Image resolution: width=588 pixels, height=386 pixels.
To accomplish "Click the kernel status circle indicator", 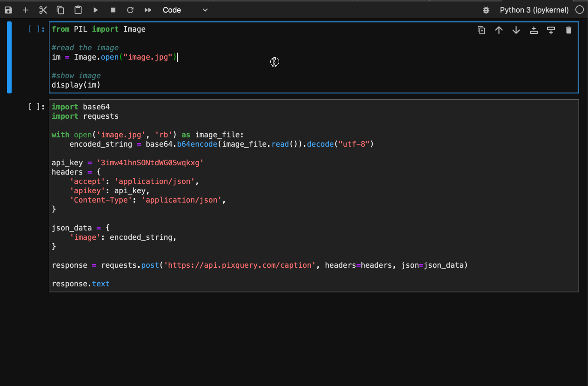I will (x=579, y=10).
